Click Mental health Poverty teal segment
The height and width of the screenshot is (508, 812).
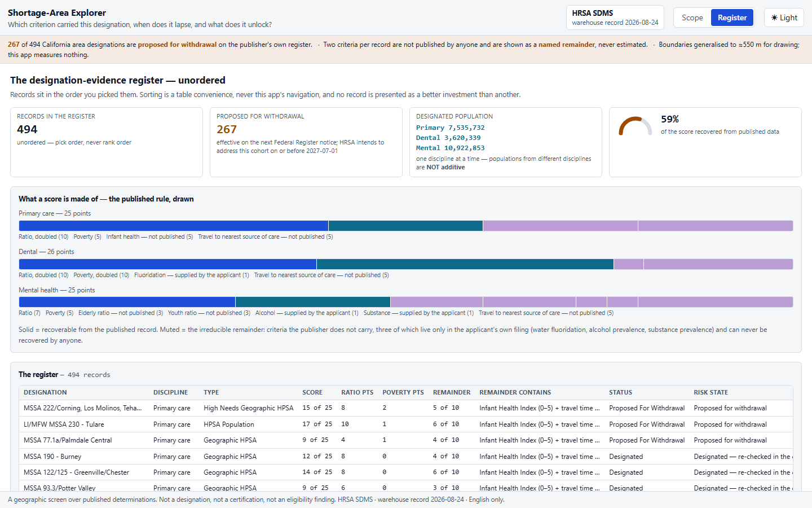coord(313,302)
